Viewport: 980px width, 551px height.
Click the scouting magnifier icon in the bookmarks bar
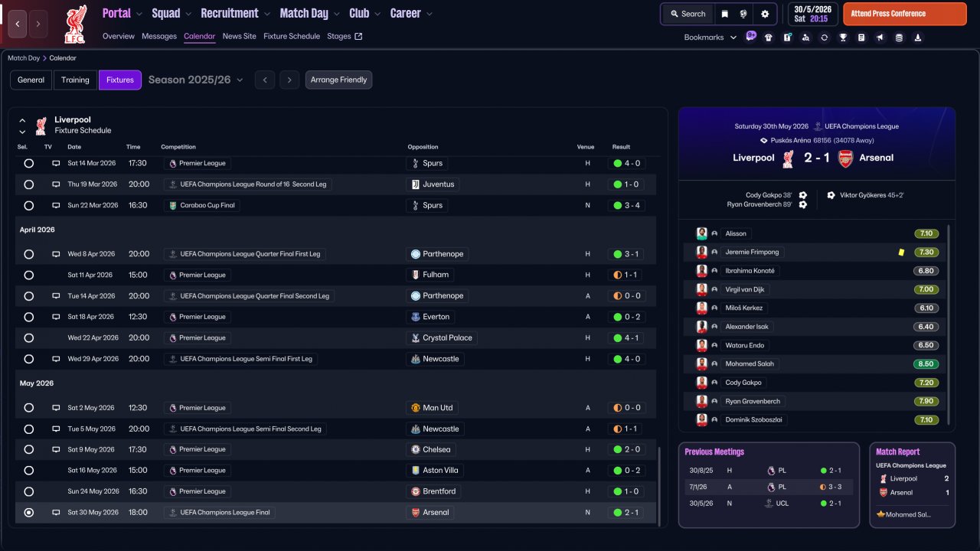tap(805, 37)
